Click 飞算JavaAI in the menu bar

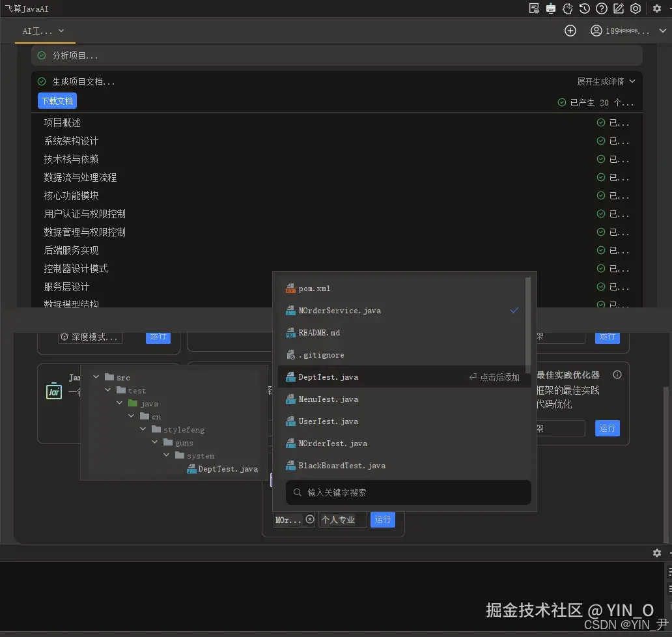[x=27, y=8]
